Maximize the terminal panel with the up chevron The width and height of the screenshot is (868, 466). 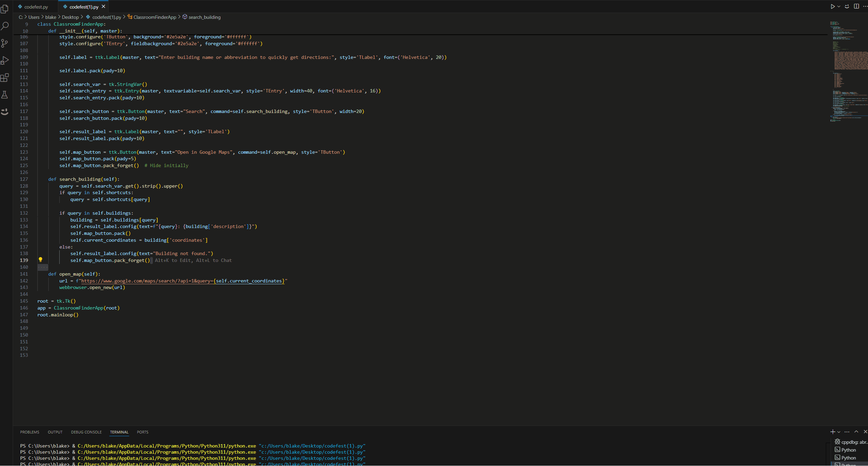[856, 432]
